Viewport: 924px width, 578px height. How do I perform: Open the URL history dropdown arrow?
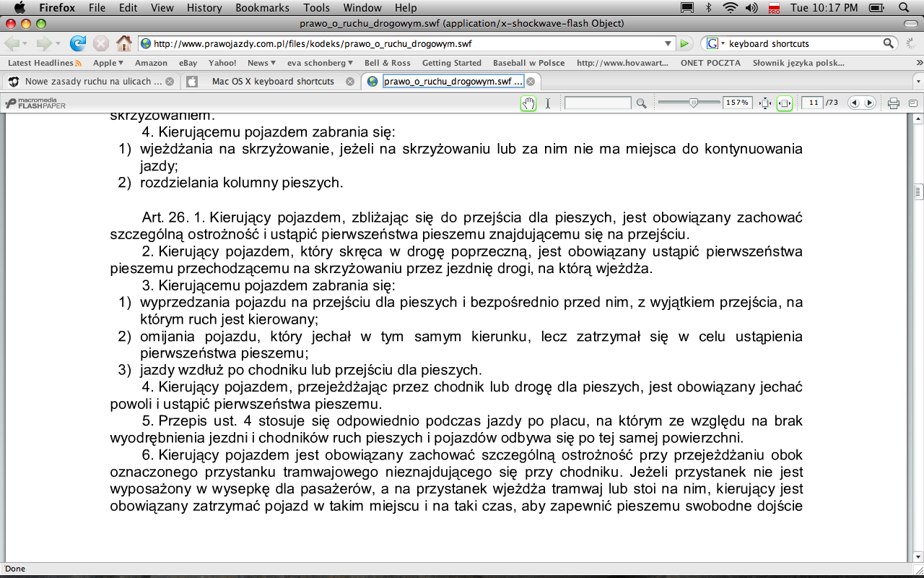(668, 43)
